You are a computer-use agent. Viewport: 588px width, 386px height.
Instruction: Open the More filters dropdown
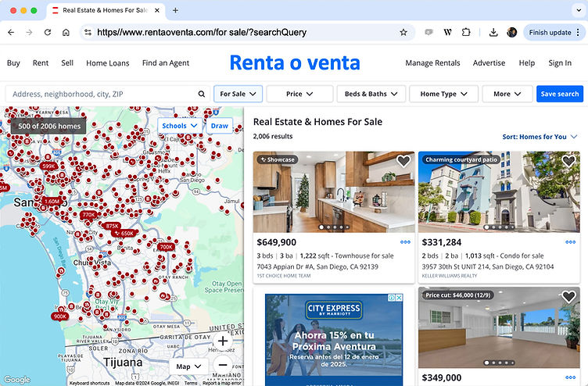click(x=507, y=94)
